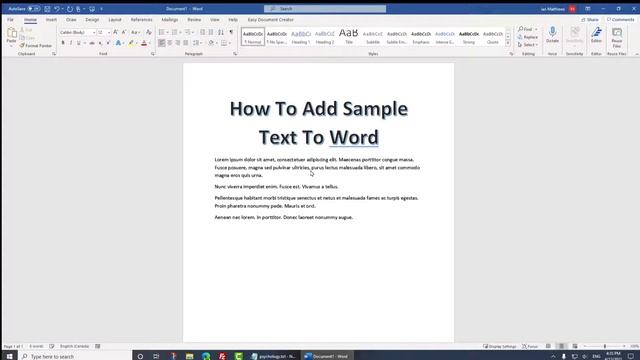Click the Clear All Formatting icon
640x360 pixels.
(149, 32)
